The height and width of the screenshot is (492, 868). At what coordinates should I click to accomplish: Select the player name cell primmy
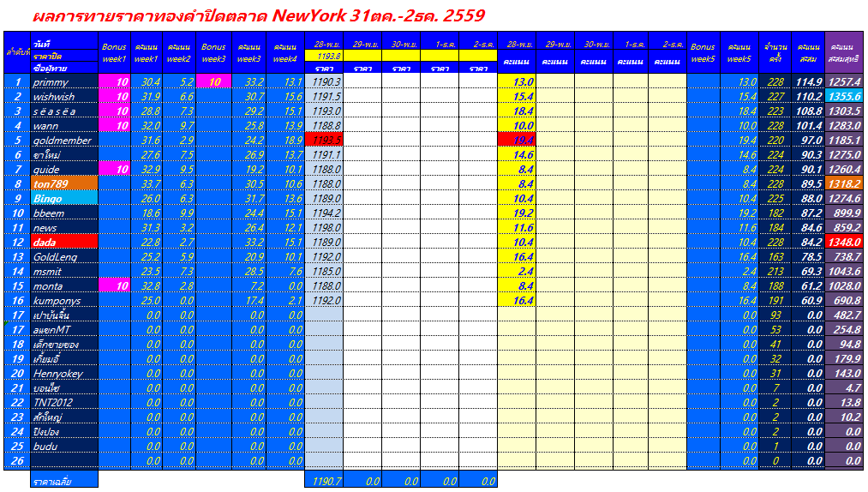point(64,82)
